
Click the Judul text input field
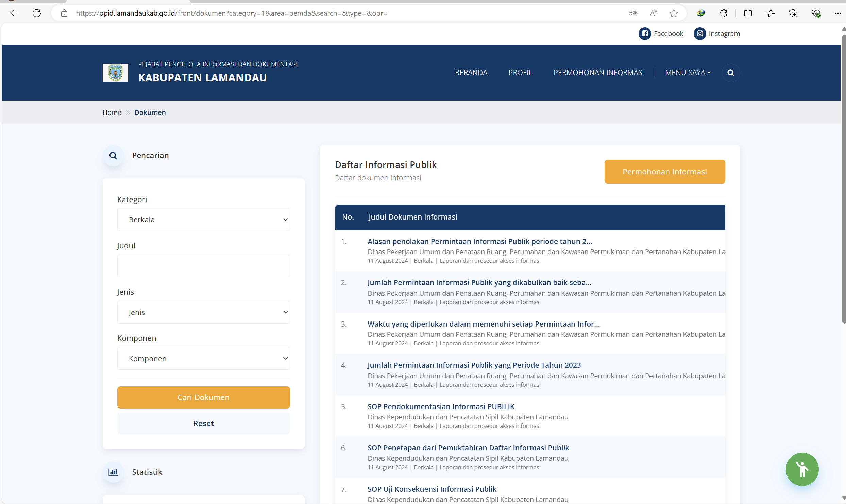click(203, 266)
